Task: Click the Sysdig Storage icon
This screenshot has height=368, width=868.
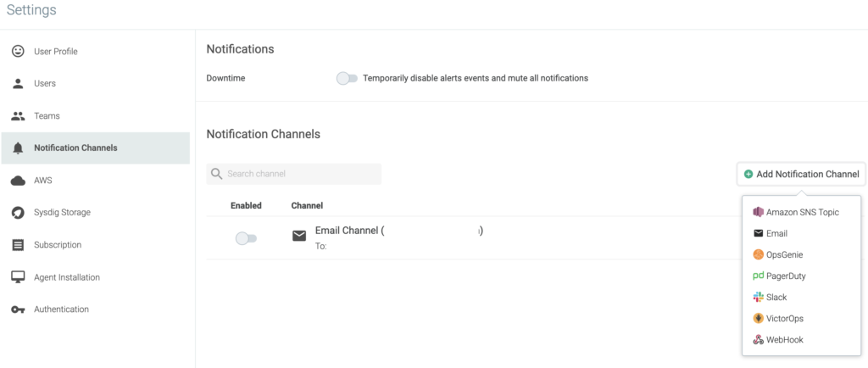Action: pyautogui.click(x=18, y=213)
